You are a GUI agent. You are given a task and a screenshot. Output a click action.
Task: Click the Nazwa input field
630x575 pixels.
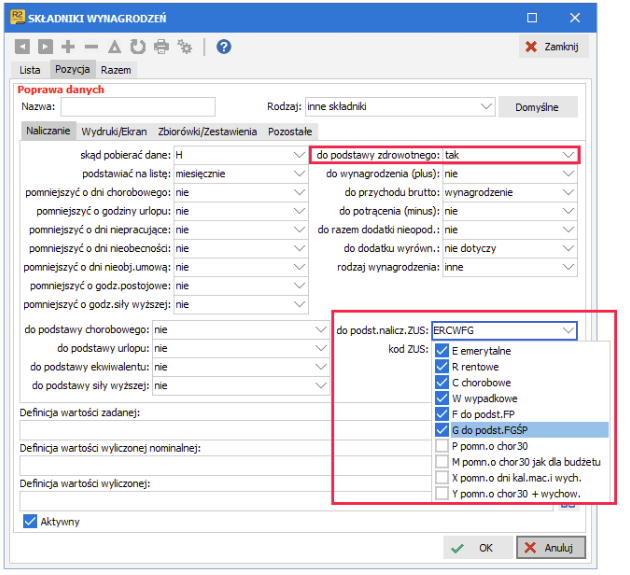point(138,107)
